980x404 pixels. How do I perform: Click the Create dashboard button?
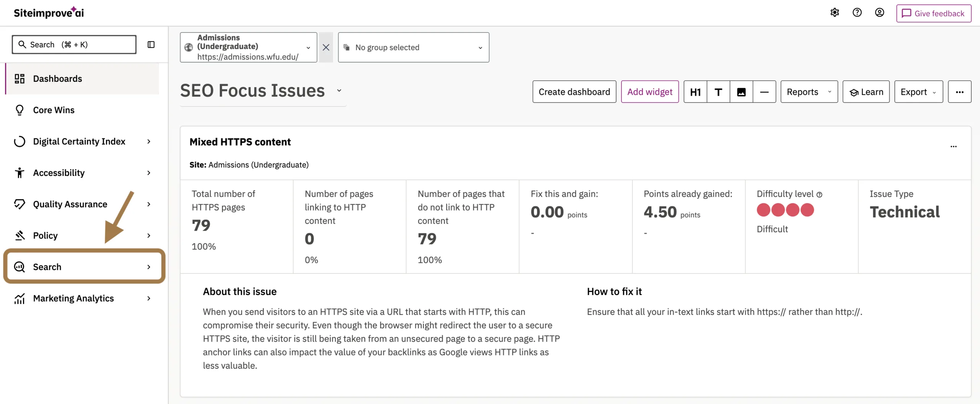click(574, 92)
